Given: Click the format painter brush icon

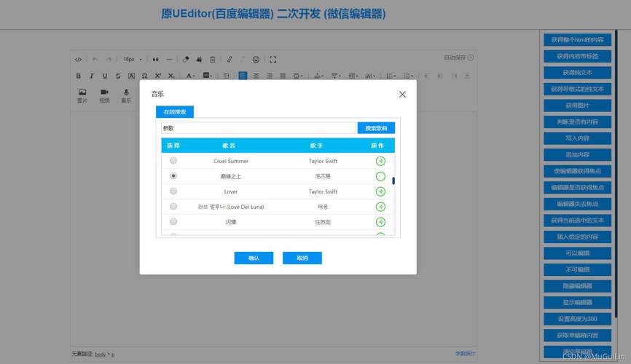Looking at the screenshot, I should tap(199, 60).
